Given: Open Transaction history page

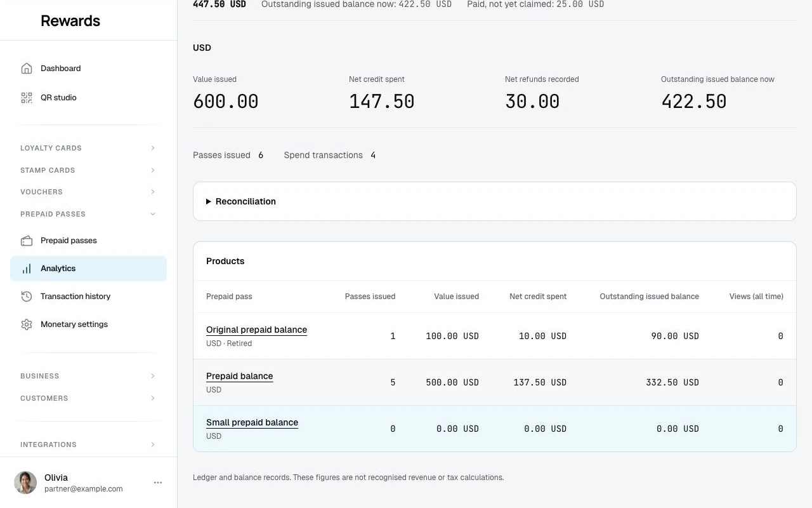Looking at the screenshot, I should coord(88,297).
